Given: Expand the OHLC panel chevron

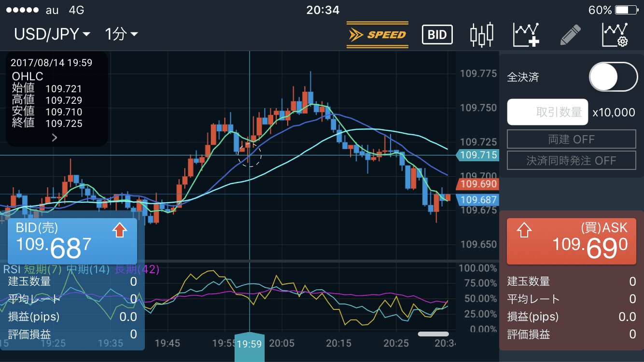Looking at the screenshot, I should coord(55,138).
